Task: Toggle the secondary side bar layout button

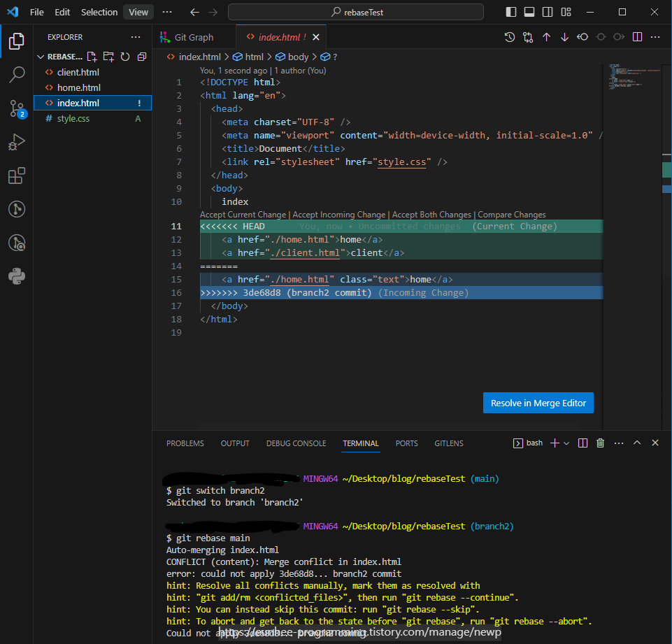Action: coord(548,12)
